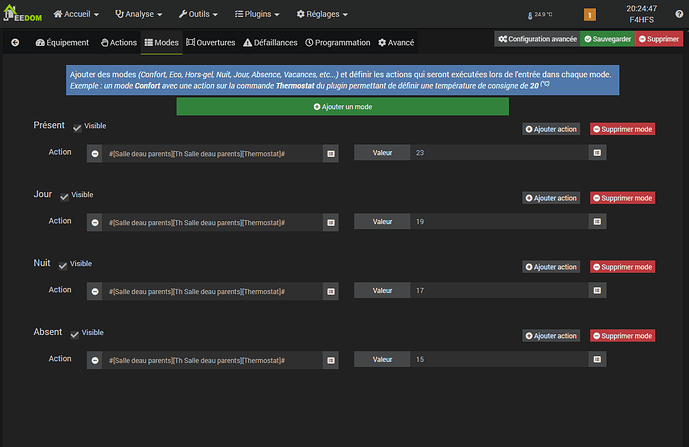689x447 pixels.
Task: Click Ajouter un mode button
Action: click(343, 107)
